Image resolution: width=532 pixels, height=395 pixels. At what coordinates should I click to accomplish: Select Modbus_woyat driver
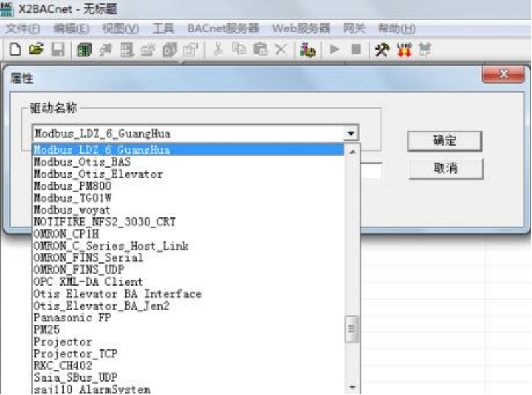188,210
